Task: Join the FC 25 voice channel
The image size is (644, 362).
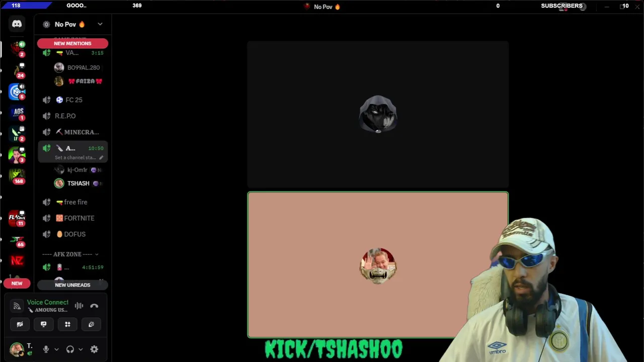Action: coord(72,100)
